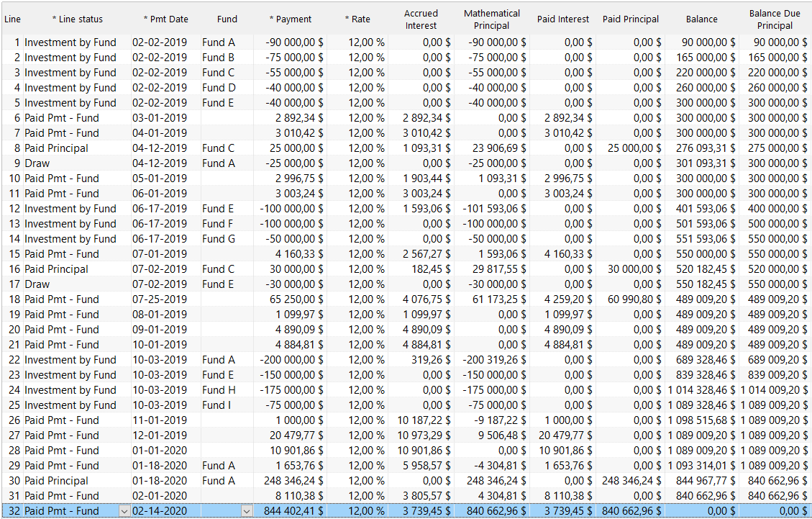Select paid principal 60 990,80 $
Viewport: 812px width, 519px height.
point(634,299)
